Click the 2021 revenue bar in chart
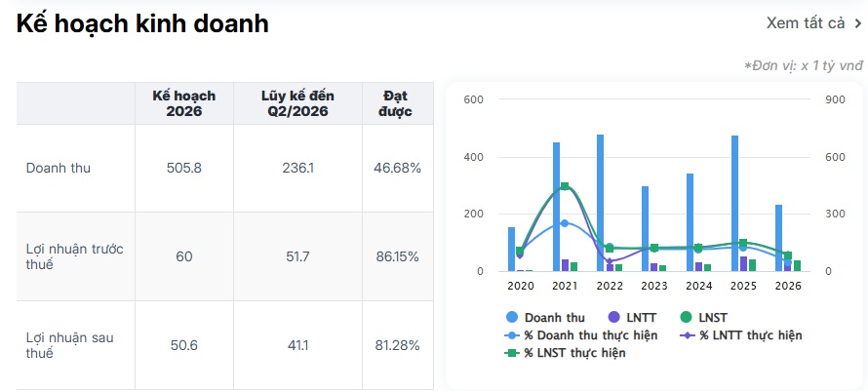 [x=556, y=207]
